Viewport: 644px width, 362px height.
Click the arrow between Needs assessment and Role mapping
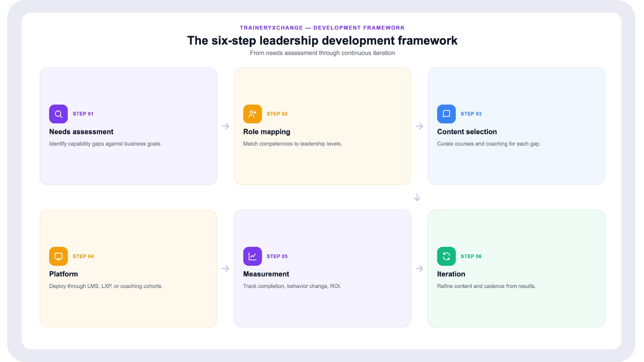pos(226,126)
